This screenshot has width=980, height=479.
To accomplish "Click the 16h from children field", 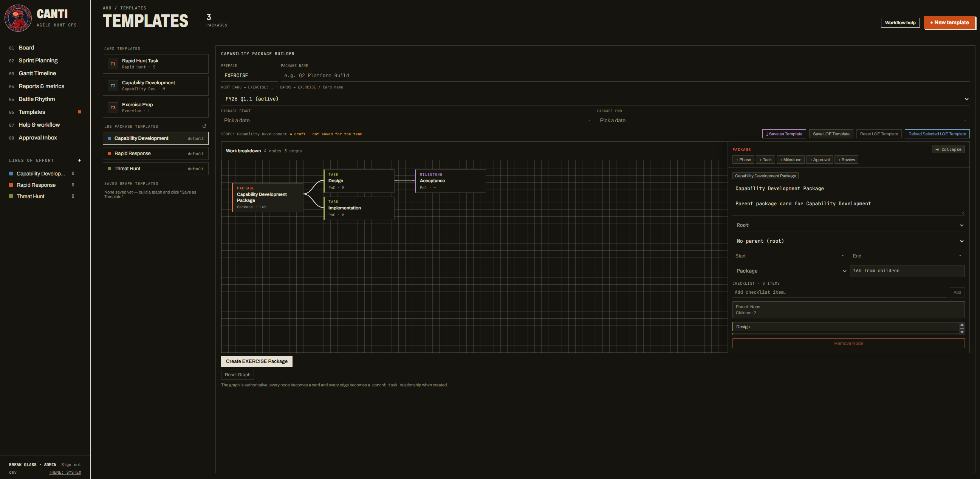I will 907,271.
